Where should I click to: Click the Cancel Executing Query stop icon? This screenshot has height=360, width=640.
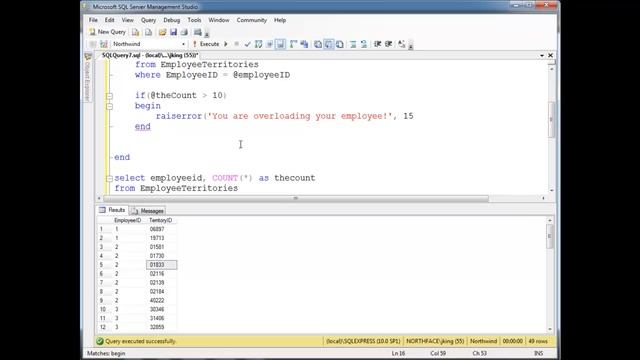(236, 44)
